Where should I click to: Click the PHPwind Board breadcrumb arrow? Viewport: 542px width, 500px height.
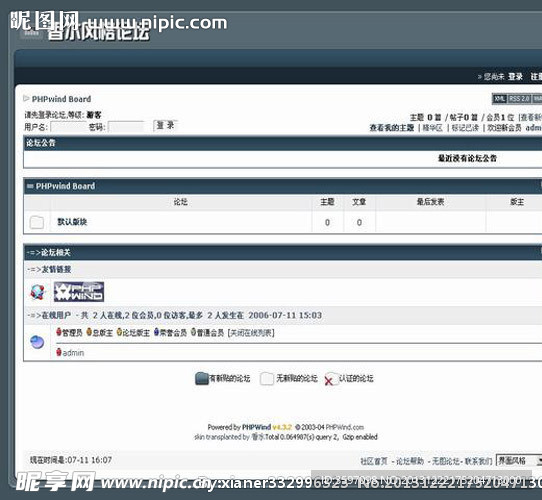pyautogui.click(x=26, y=99)
